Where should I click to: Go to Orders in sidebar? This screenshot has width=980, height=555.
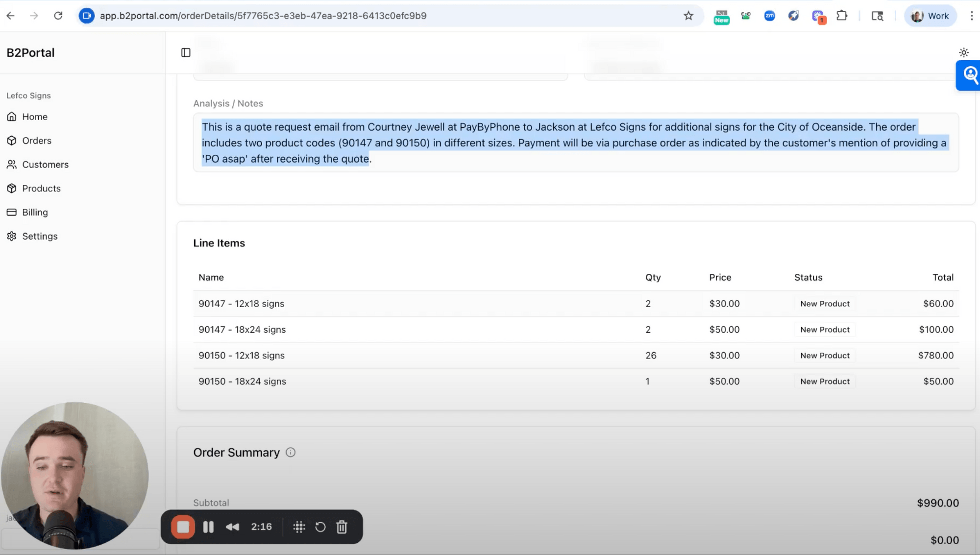(x=36, y=141)
